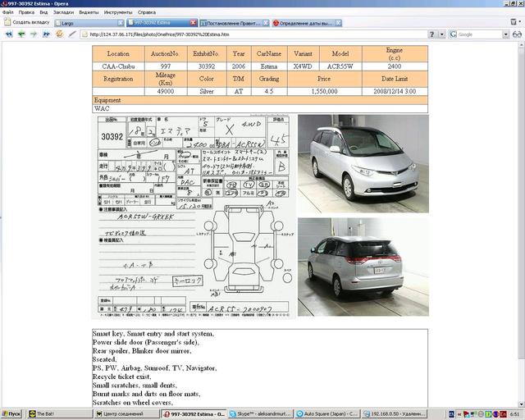Image resolution: width=525 pixels, height=420 pixels.
Task: Go back with the green Back arrow
Action: (x=21, y=34)
